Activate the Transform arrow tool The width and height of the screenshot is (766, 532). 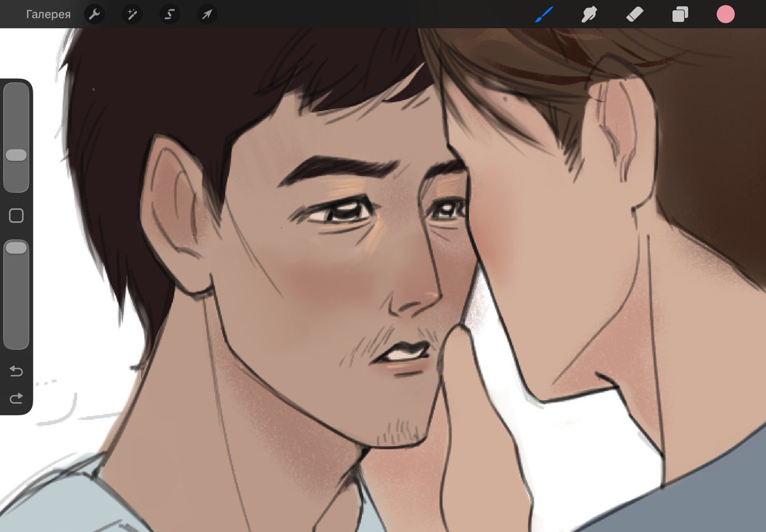coord(207,14)
